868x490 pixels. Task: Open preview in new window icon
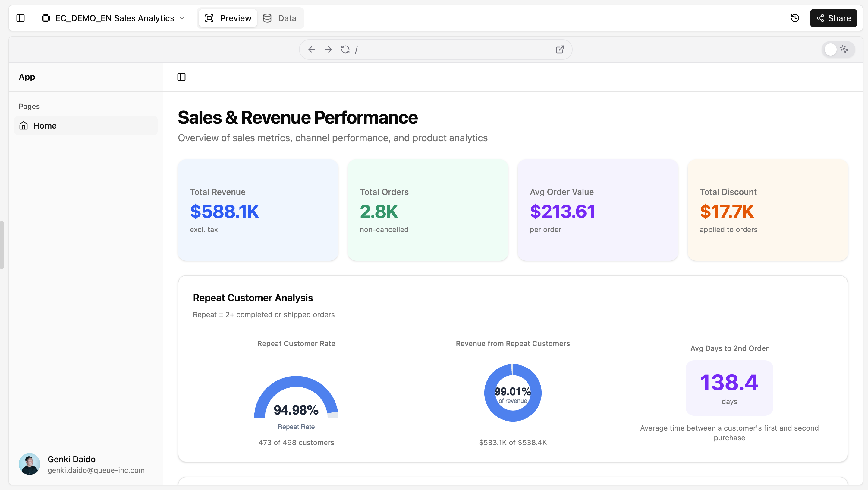click(560, 50)
